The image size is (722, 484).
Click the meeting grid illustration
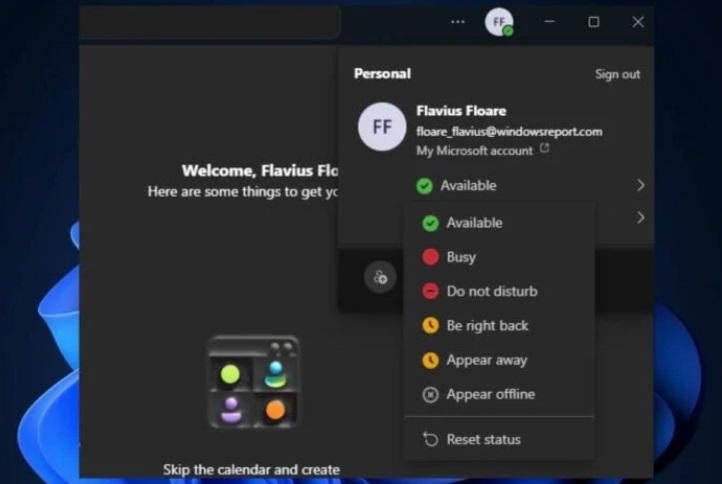coord(253,382)
